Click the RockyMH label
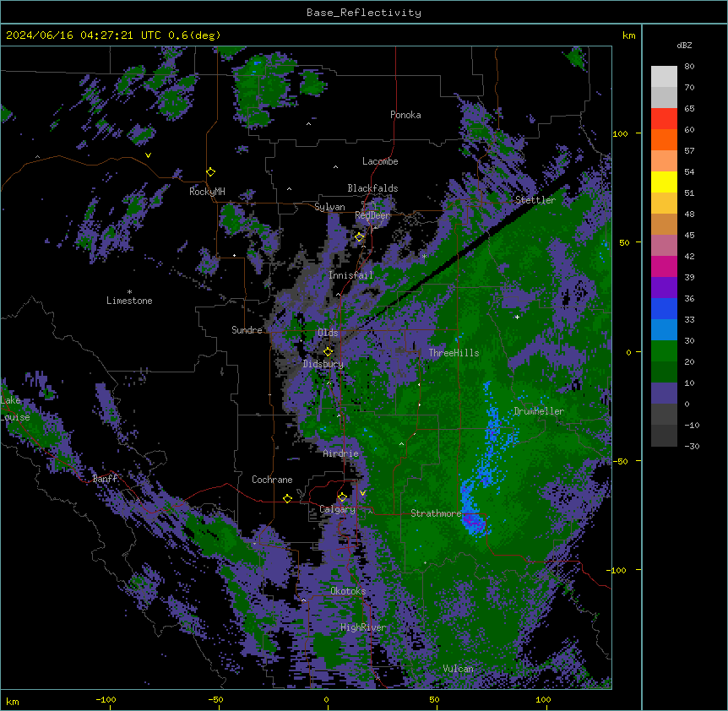 (x=207, y=192)
